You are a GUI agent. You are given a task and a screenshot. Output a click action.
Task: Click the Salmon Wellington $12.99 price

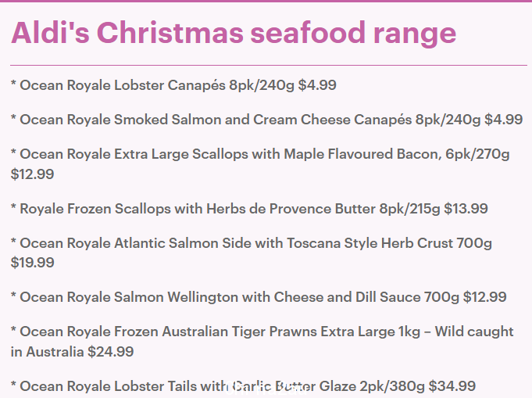(x=485, y=297)
